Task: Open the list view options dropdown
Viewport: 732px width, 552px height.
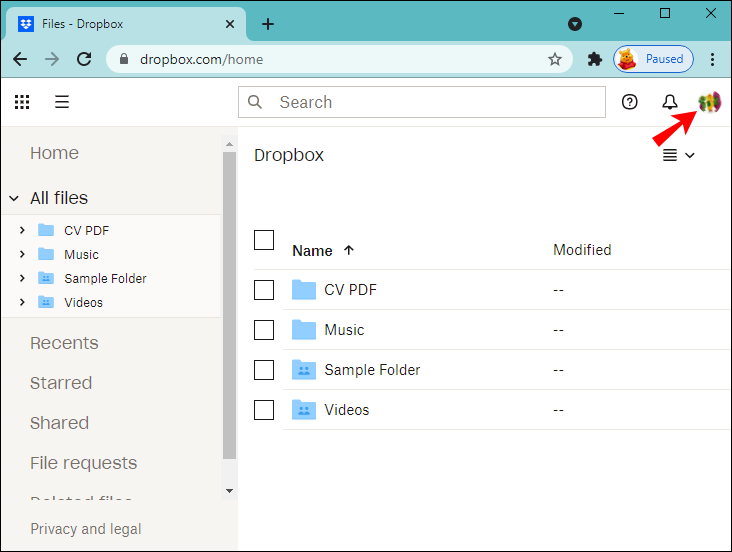Action: (679, 155)
